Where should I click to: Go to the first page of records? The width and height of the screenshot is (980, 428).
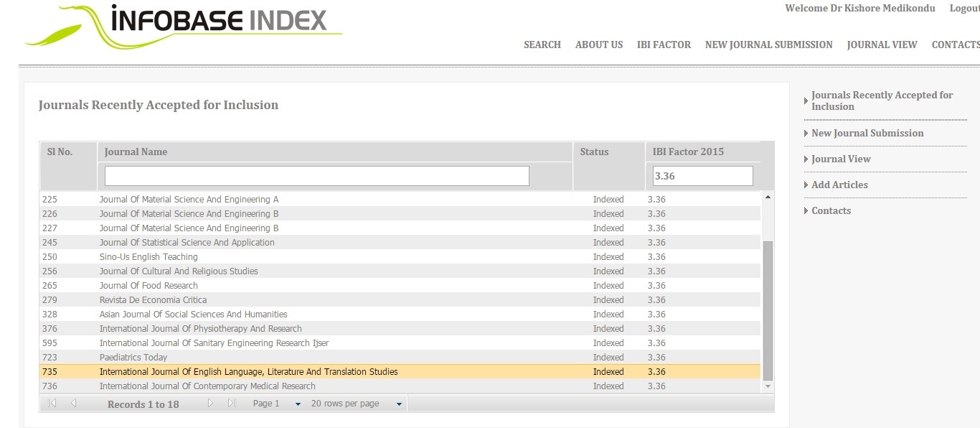coord(52,404)
